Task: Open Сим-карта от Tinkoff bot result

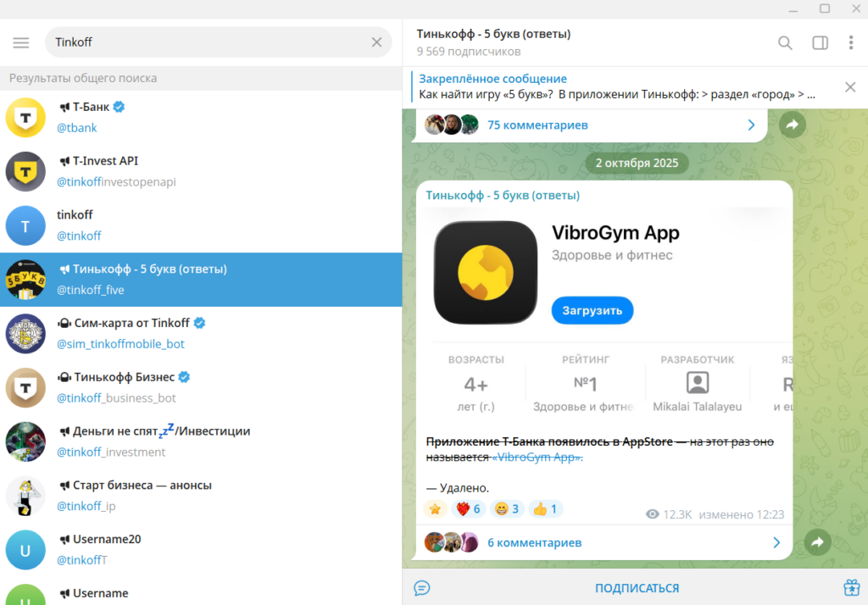Action: click(201, 334)
